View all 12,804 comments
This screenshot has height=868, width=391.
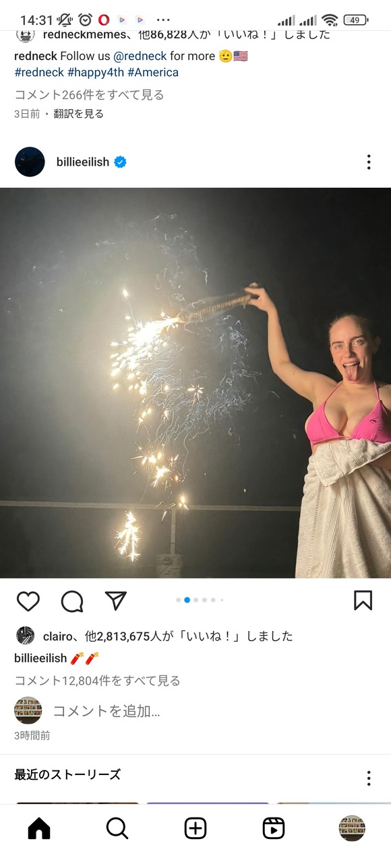[x=98, y=681]
